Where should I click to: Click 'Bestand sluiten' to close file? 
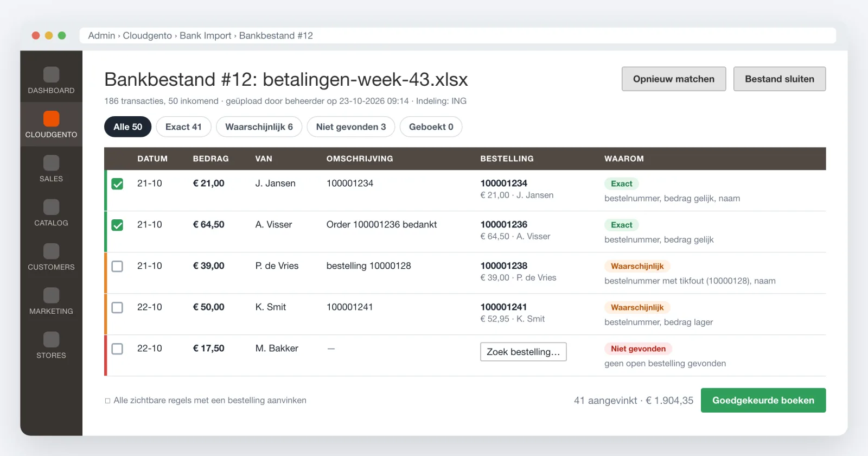[x=780, y=79]
